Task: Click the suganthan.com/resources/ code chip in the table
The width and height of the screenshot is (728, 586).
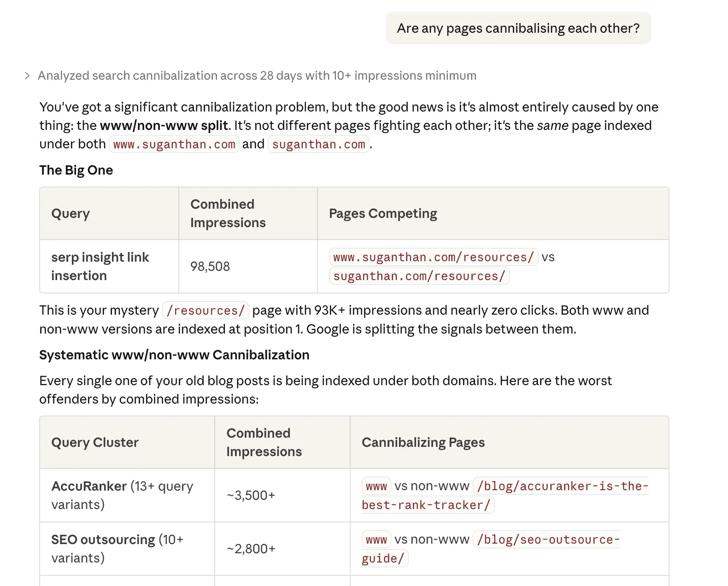Action: 419,276
